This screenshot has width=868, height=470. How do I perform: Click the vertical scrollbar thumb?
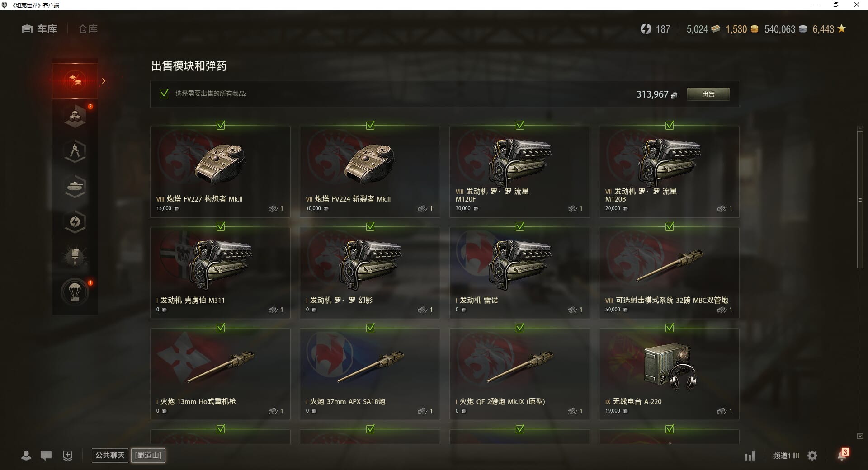click(860, 199)
